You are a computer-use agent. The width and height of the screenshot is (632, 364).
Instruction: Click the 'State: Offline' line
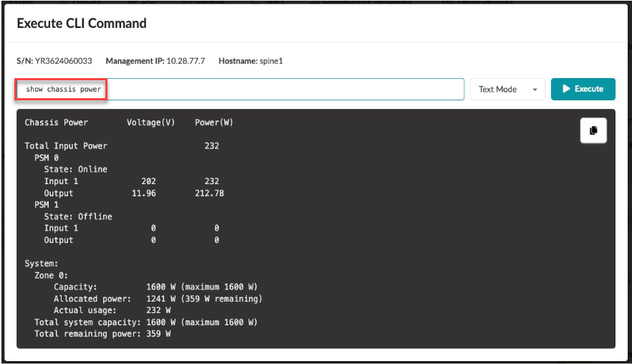pyautogui.click(x=78, y=216)
